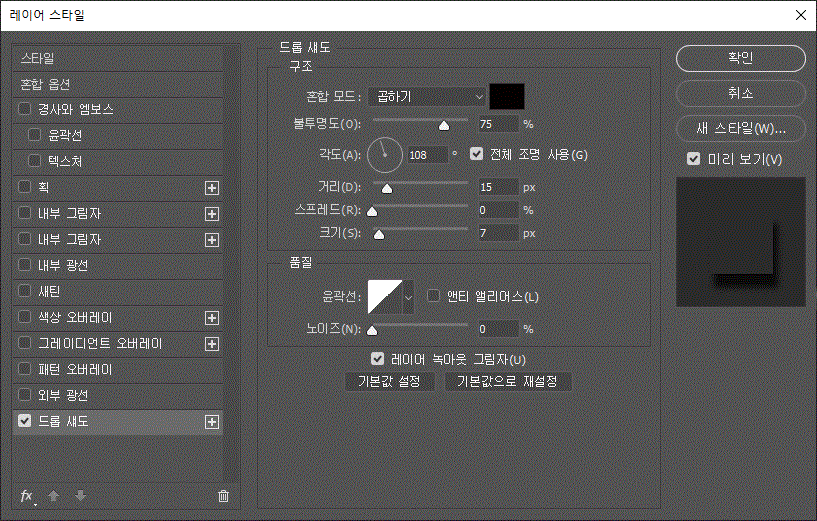Image resolution: width=817 pixels, height=521 pixels.
Task: Enable 텍스처 checkbox
Action: click(x=34, y=161)
